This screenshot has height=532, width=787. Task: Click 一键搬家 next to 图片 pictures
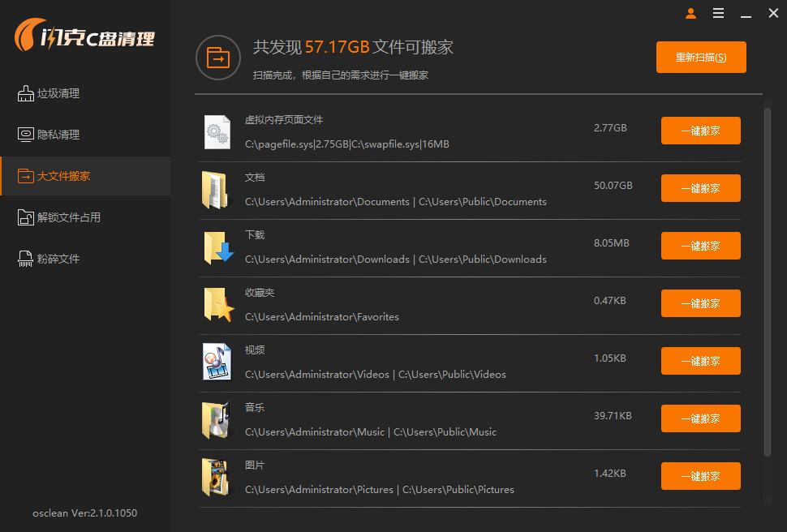point(700,476)
